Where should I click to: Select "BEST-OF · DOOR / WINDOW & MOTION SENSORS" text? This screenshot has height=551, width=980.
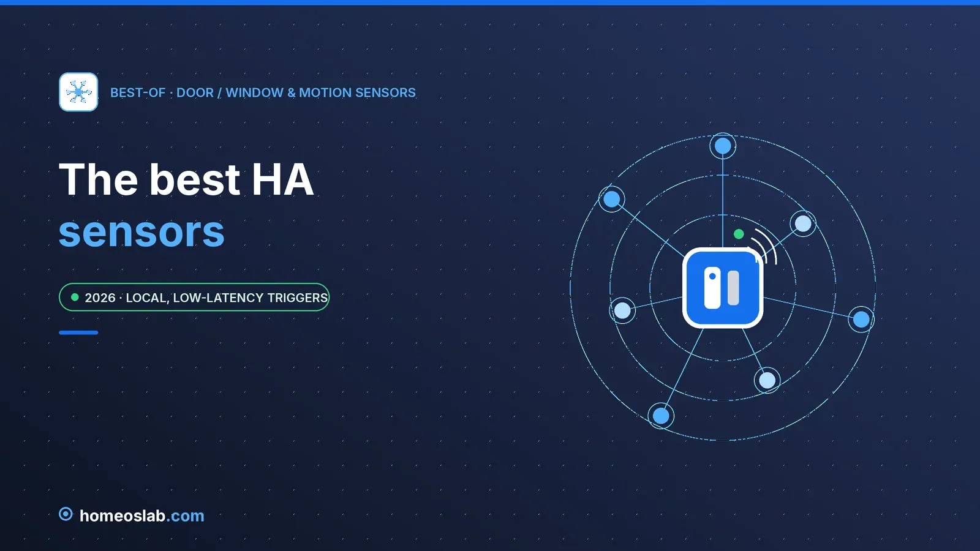tap(263, 92)
